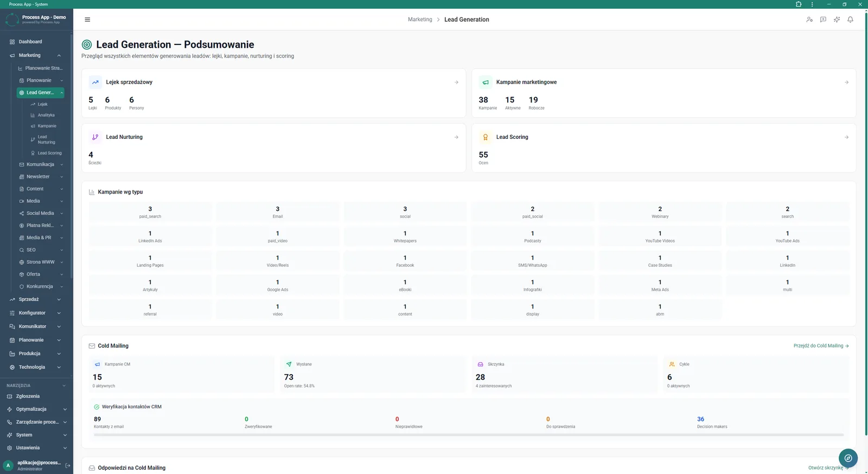
Task: Click the Open rate: 54.8% text
Action: (299, 386)
